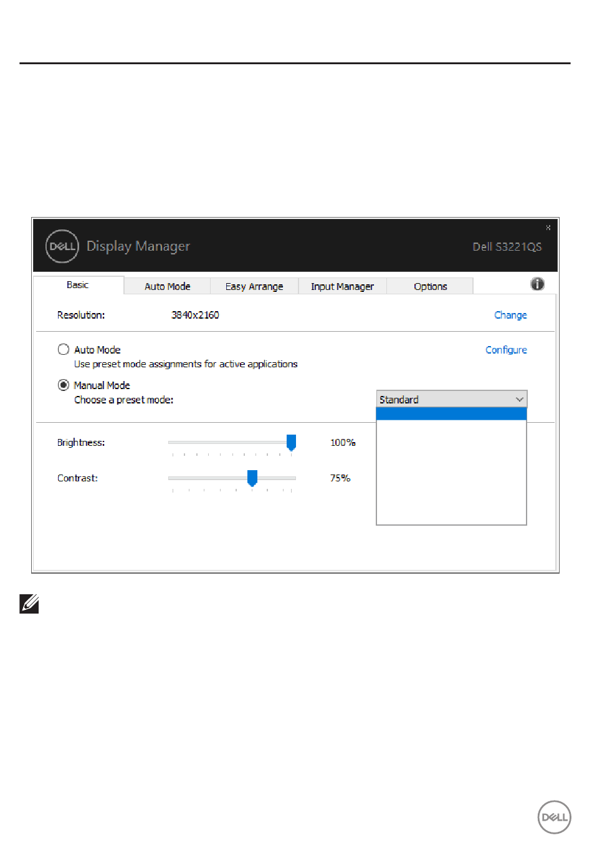This screenshot has height=868, width=592.
Task: Click the Dell logo in the header
Action: pos(62,246)
